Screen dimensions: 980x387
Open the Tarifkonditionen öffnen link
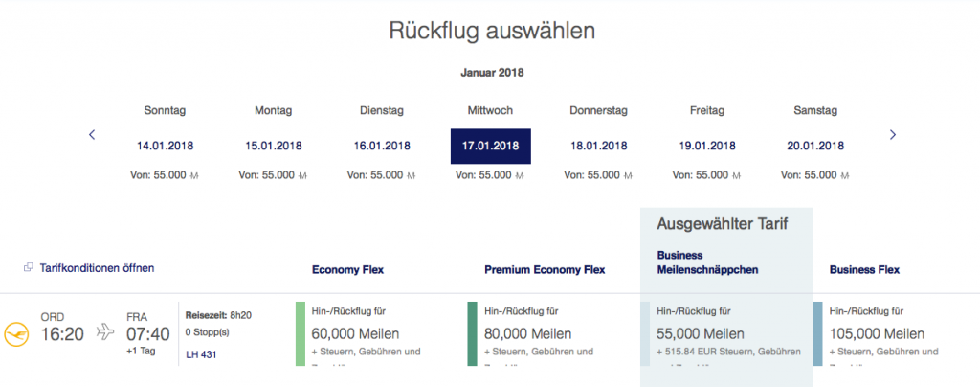tap(96, 268)
